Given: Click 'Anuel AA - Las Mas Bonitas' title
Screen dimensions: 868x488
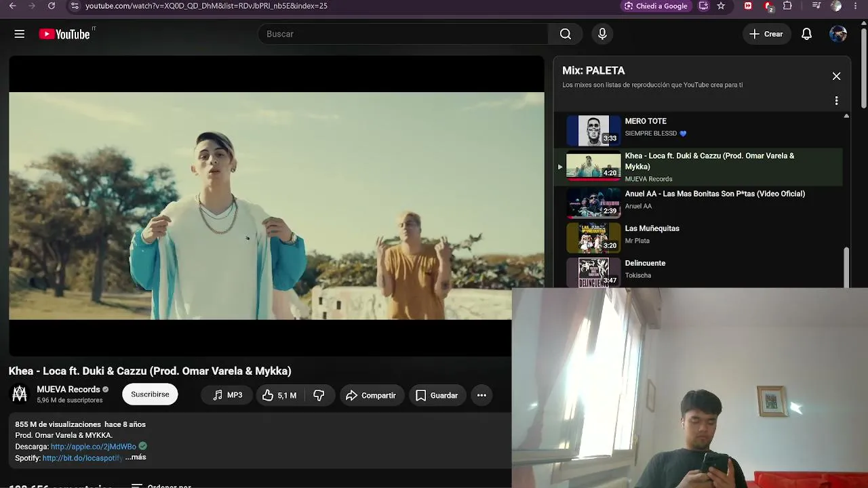Looking at the screenshot, I should (715, 194).
